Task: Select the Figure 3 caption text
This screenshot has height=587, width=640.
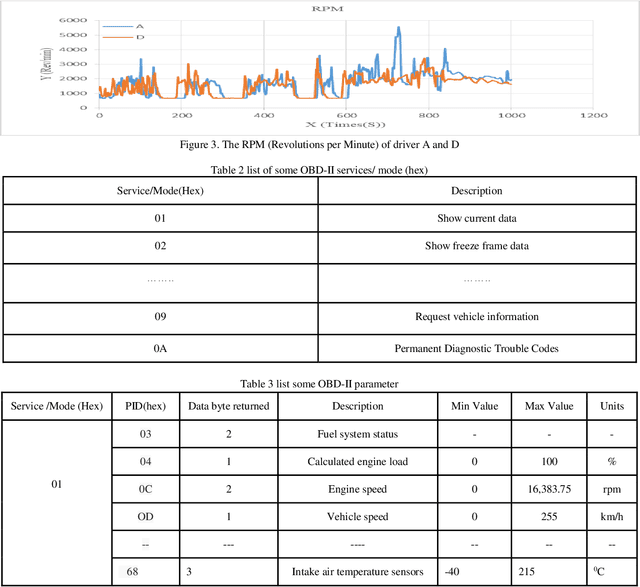Action: [x=319, y=143]
